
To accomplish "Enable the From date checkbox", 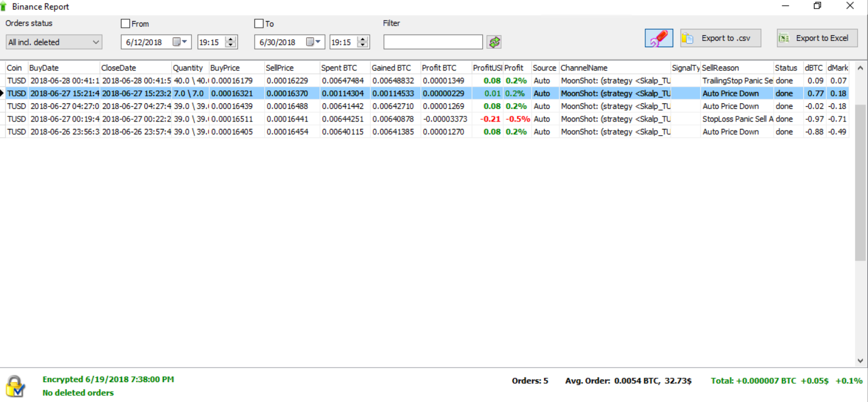I will pyautogui.click(x=126, y=24).
